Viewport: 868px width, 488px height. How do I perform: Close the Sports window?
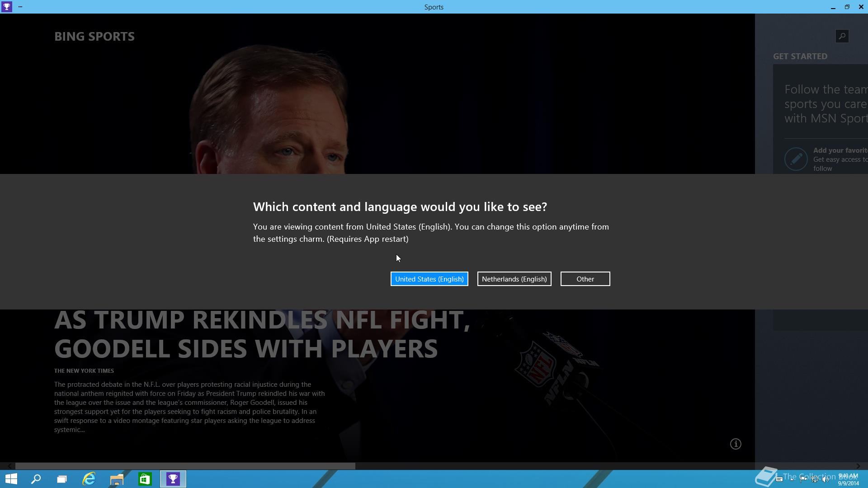pyautogui.click(x=861, y=7)
